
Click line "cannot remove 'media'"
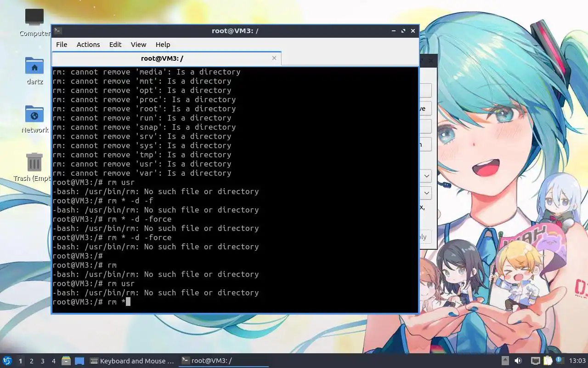[x=147, y=72]
